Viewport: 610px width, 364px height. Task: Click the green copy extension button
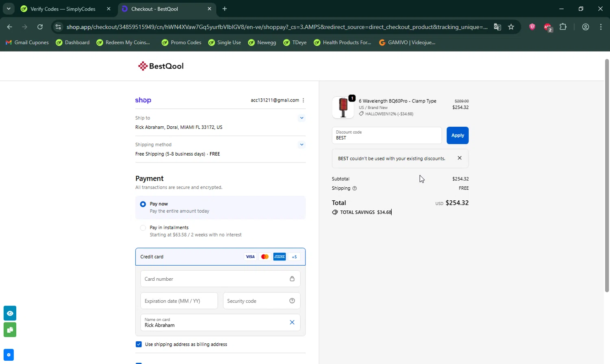coord(10,329)
